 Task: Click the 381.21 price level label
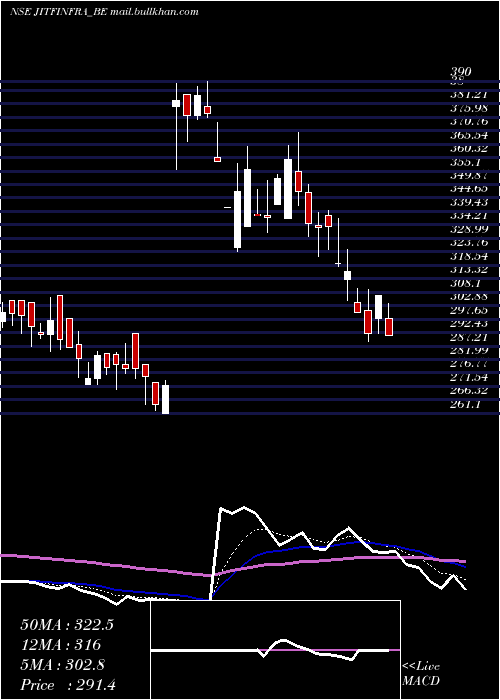coord(468,94)
